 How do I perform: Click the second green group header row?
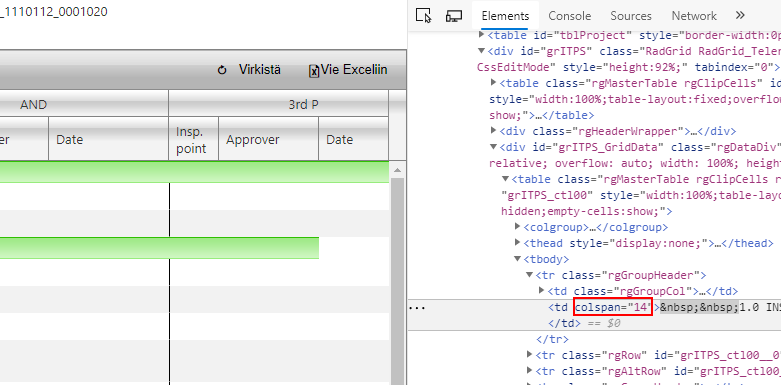pos(159,248)
